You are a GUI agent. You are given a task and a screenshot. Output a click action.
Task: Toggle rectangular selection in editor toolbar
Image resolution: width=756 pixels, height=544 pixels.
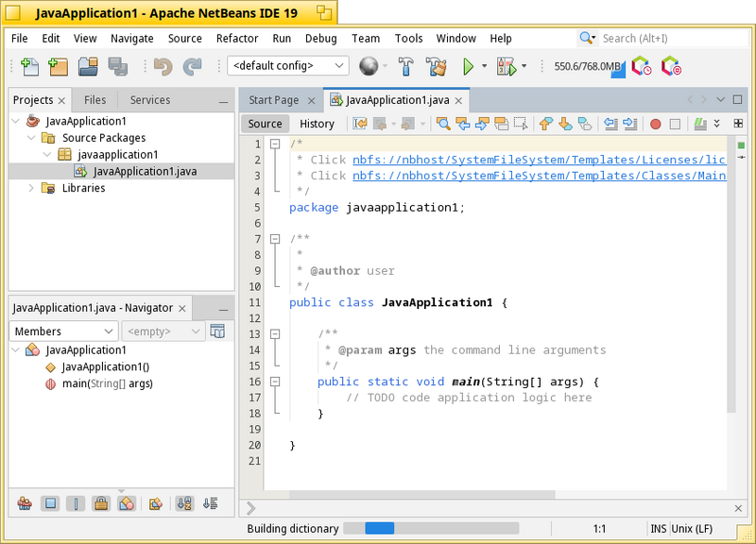point(521,124)
